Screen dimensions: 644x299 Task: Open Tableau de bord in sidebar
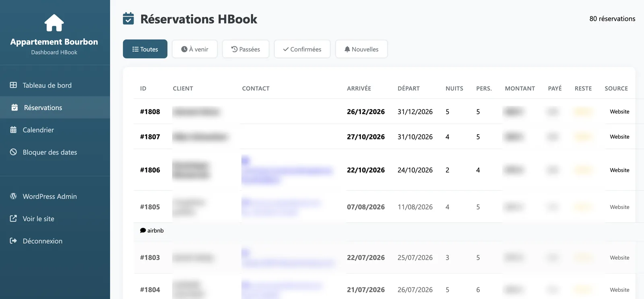pos(55,85)
